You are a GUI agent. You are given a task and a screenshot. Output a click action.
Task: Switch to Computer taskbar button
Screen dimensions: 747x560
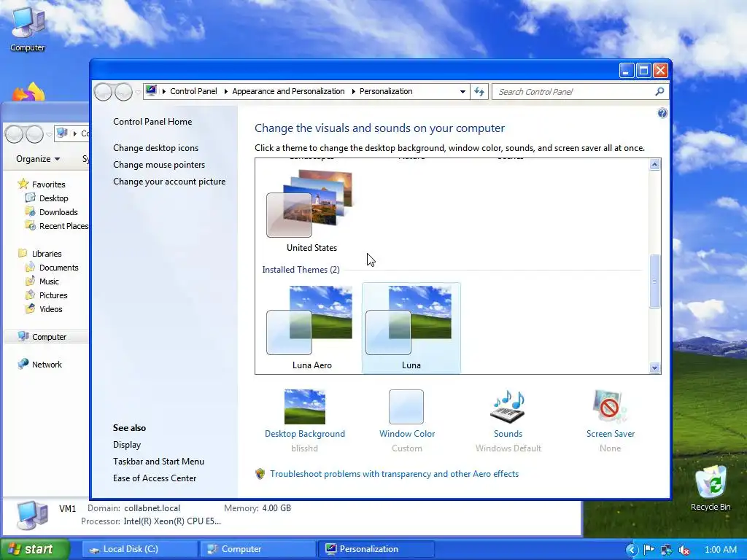[x=258, y=549]
